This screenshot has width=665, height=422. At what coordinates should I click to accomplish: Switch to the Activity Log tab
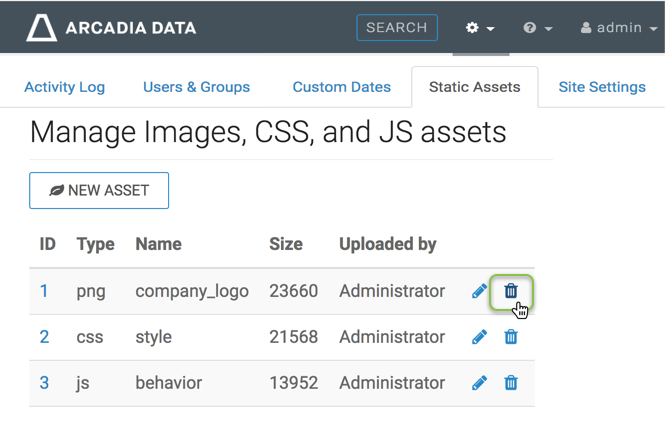click(x=64, y=87)
